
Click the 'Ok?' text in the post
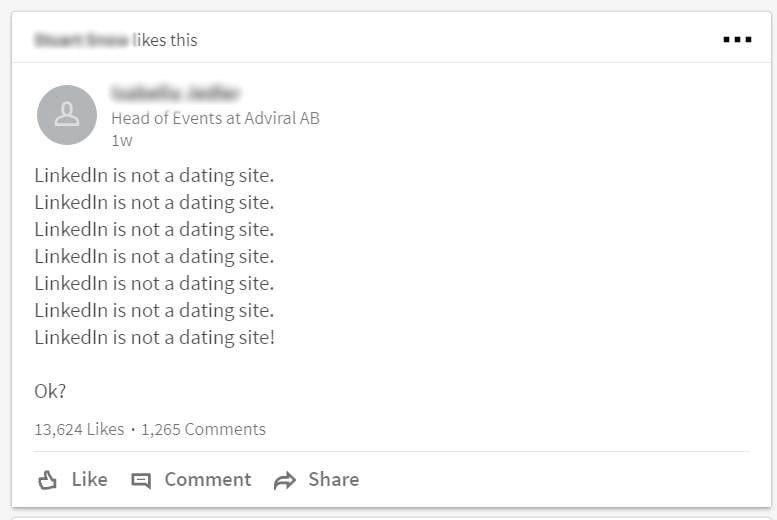[50, 391]
